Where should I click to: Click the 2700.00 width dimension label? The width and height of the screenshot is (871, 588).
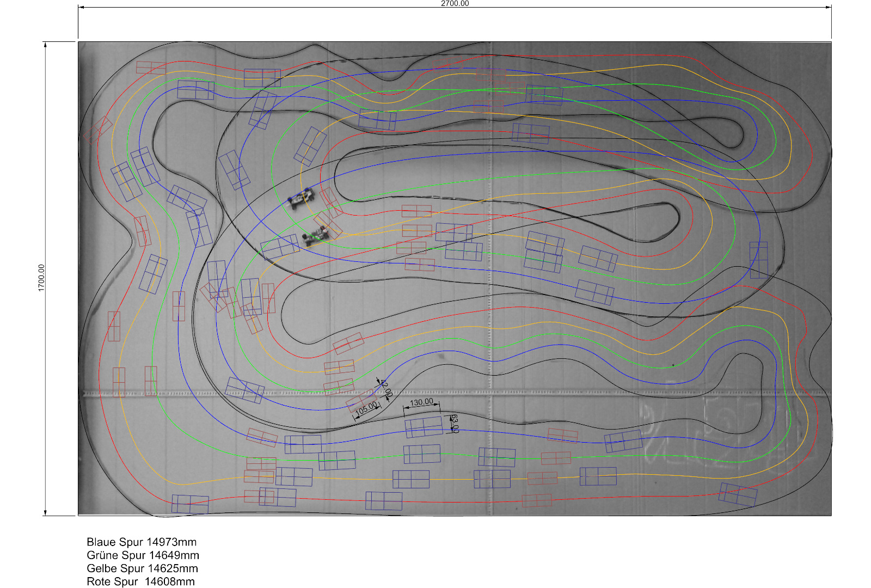pos(455,3)
